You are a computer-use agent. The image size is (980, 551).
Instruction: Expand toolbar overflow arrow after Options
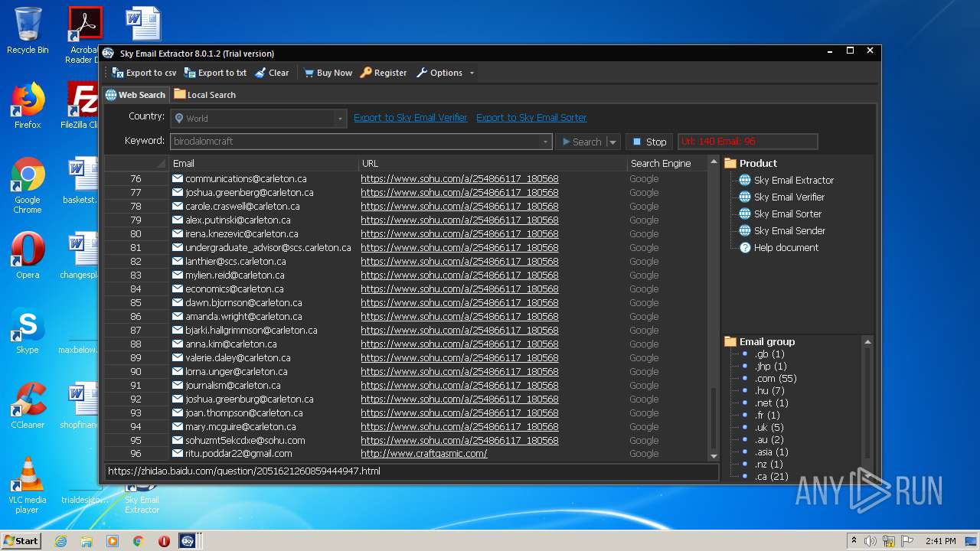point(472,73)
